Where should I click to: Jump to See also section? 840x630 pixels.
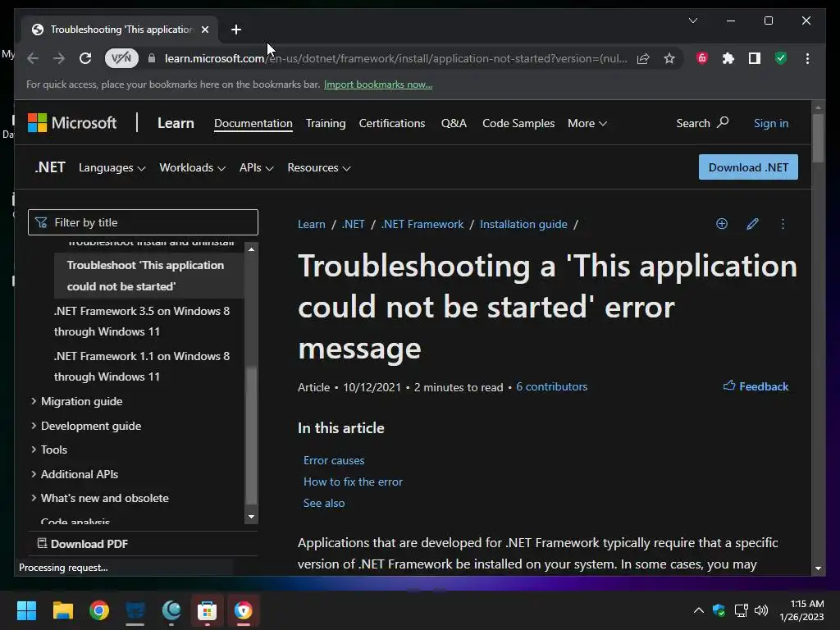(324, 503)
